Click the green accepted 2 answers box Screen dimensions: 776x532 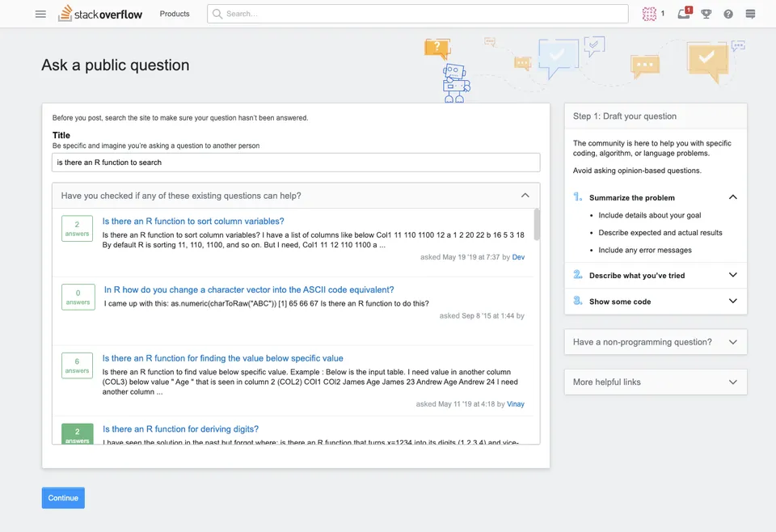pos(78,434)
